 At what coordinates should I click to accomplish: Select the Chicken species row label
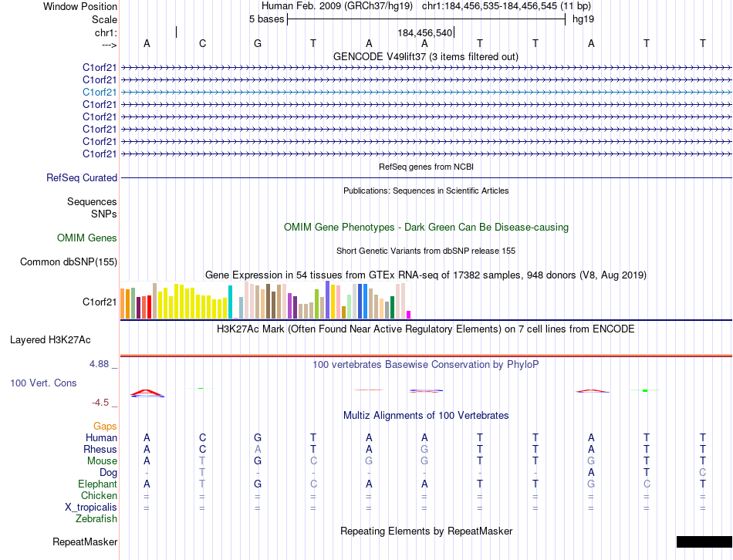point(99,495)
